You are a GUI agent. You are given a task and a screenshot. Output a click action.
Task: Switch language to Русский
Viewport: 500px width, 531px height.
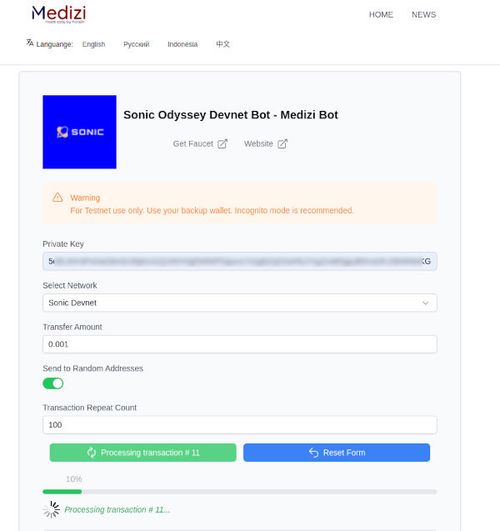click(136, 44)
